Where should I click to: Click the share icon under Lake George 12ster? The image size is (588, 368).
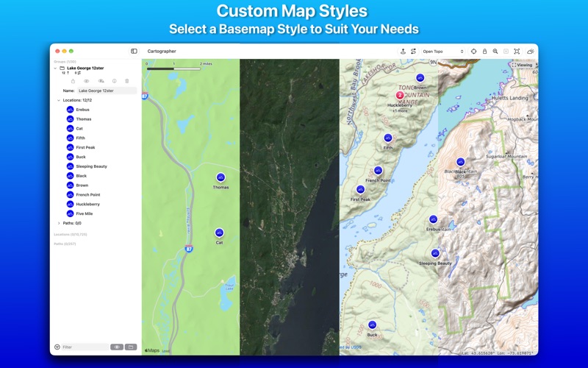(x=73, y=81)
